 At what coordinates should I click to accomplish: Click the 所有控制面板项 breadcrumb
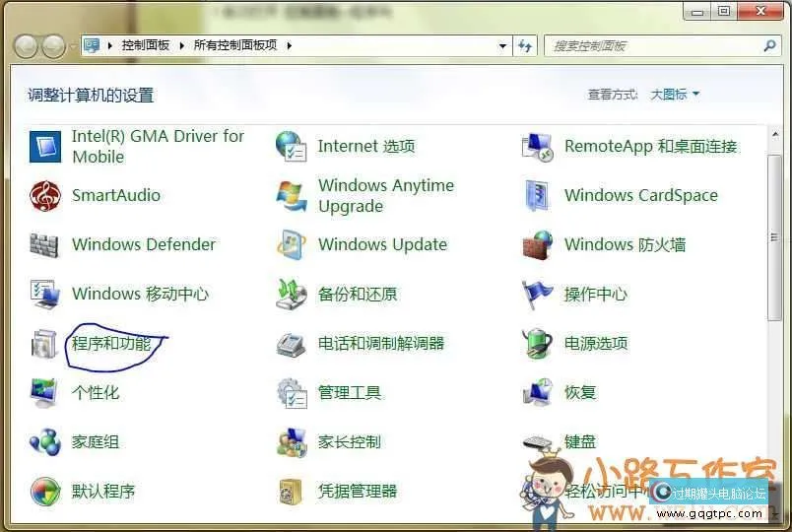235,45
